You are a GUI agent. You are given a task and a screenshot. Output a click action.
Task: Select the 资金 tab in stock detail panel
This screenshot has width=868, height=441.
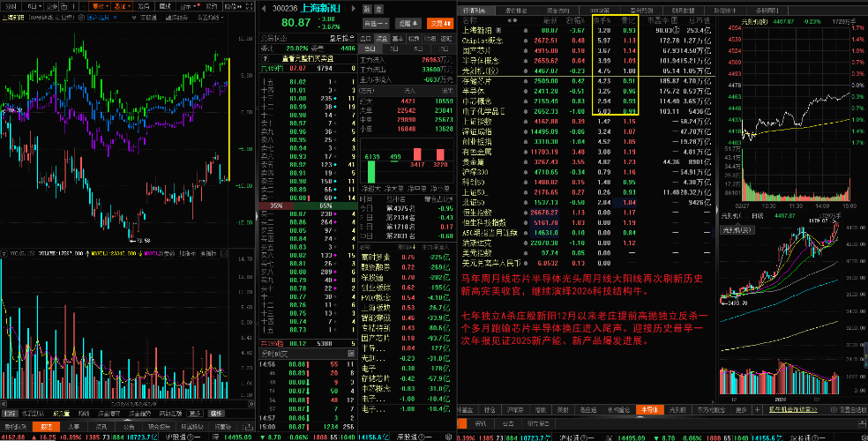pos(382,39)
